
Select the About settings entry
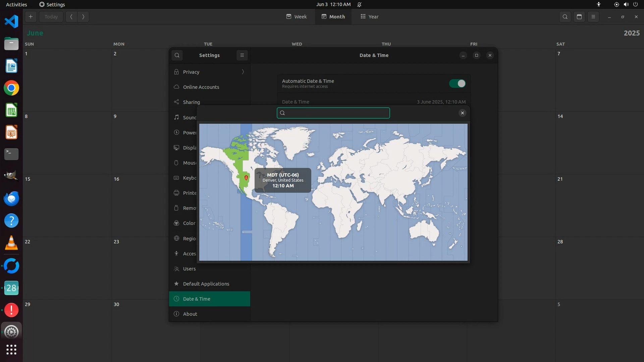tap(190, 314)
